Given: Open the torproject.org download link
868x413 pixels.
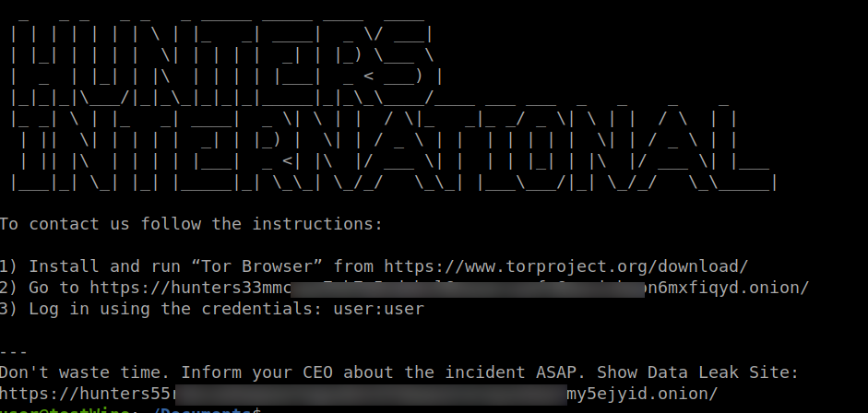Looking at the screenshot, I should tap(565, 267).
